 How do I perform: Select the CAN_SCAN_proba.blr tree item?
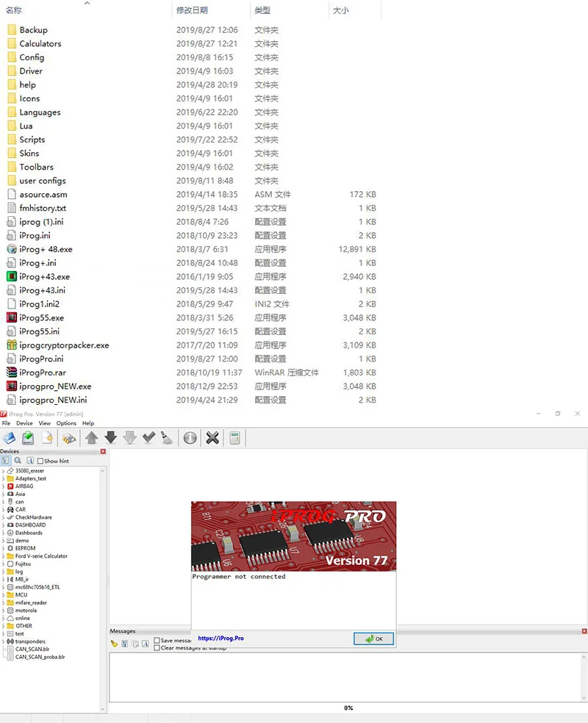(40, 657)
